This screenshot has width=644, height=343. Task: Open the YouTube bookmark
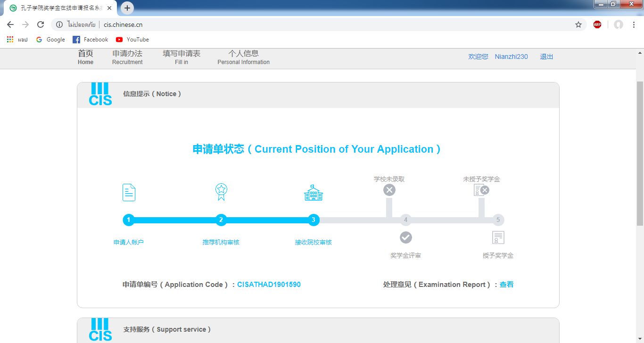coord(132,40)
